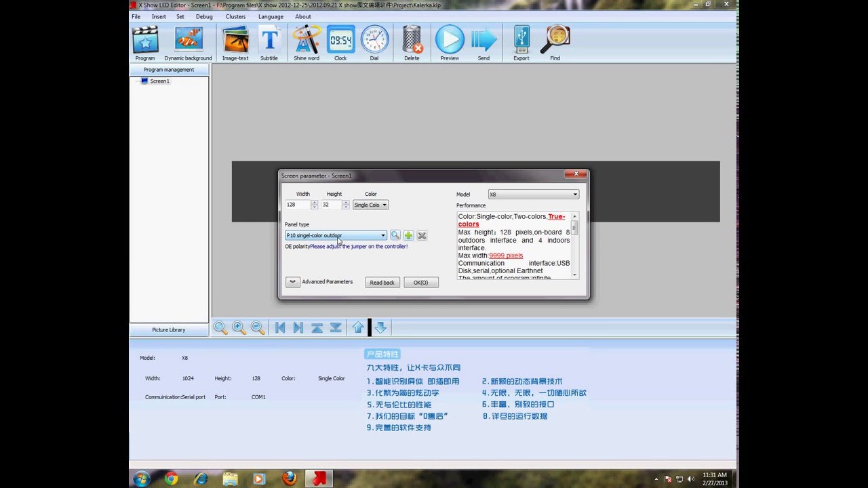Open the File menu
Viewport: 868px width, 488px height.
pos(136,16)
